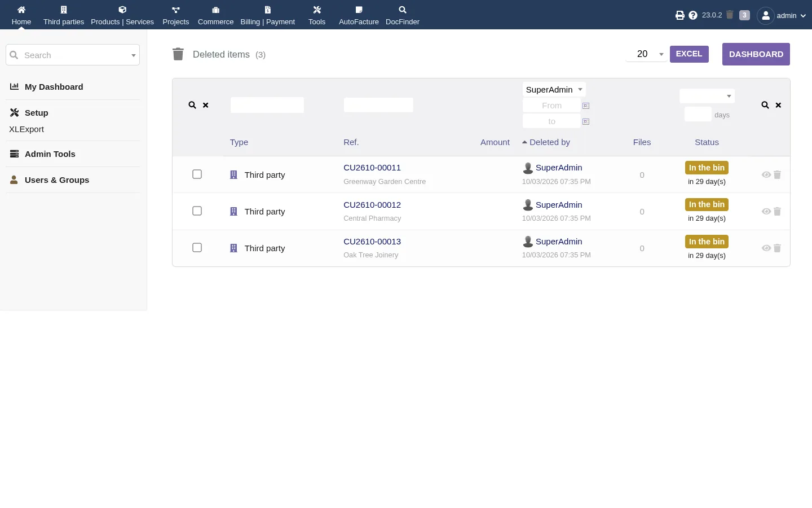Click the DASHBOARD button

(x=756, y=54)
